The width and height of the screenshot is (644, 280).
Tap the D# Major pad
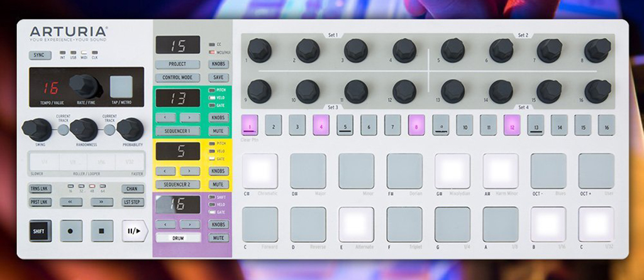pos(308,171)
